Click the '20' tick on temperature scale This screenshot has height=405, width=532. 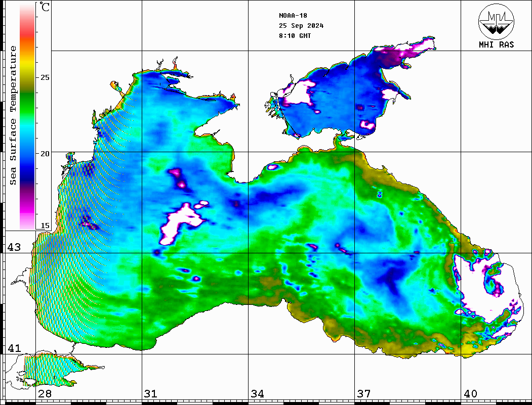pos(45,154)
